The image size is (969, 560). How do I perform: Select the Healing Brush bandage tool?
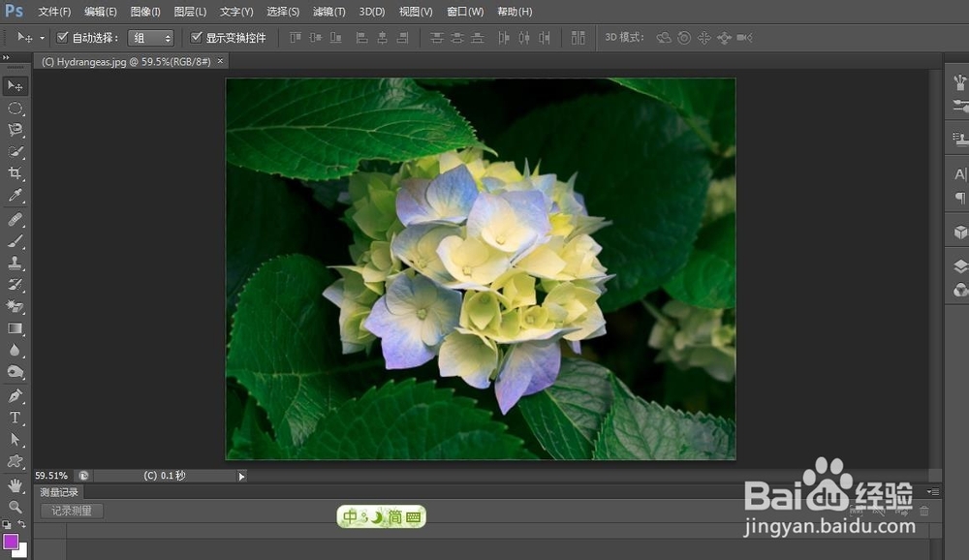click(15, 219)
